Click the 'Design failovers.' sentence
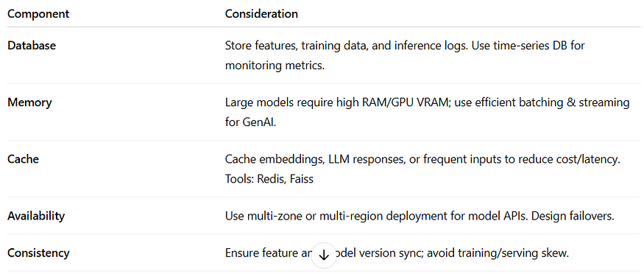Viewport: 644px width, 274px height. click(x=573, y=216)
